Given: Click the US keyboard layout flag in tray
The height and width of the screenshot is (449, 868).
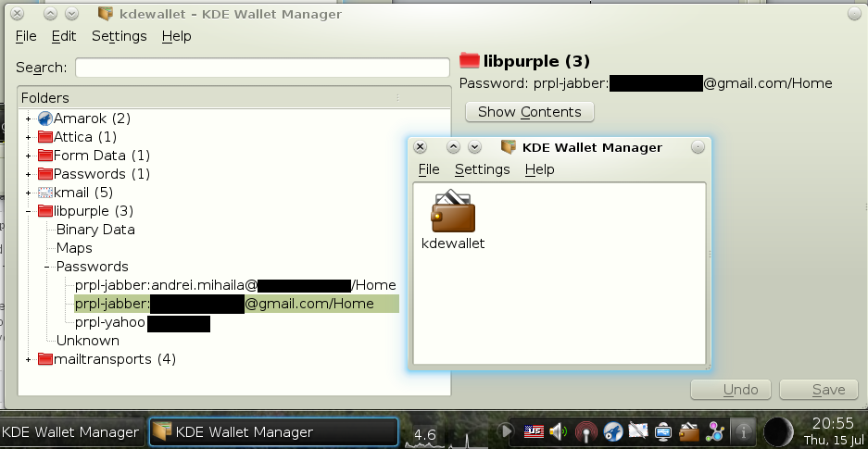Looking at the screenshot, I should (x=534, y=431).
